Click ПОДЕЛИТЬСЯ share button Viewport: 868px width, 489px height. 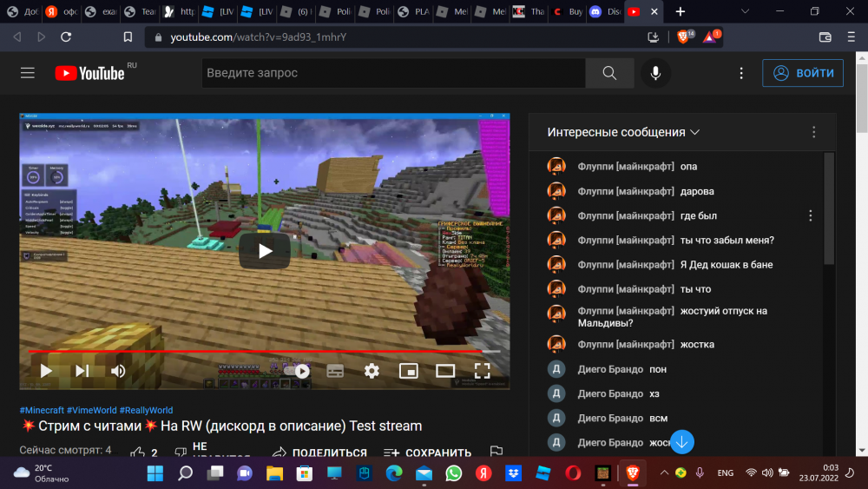[319, 452]
